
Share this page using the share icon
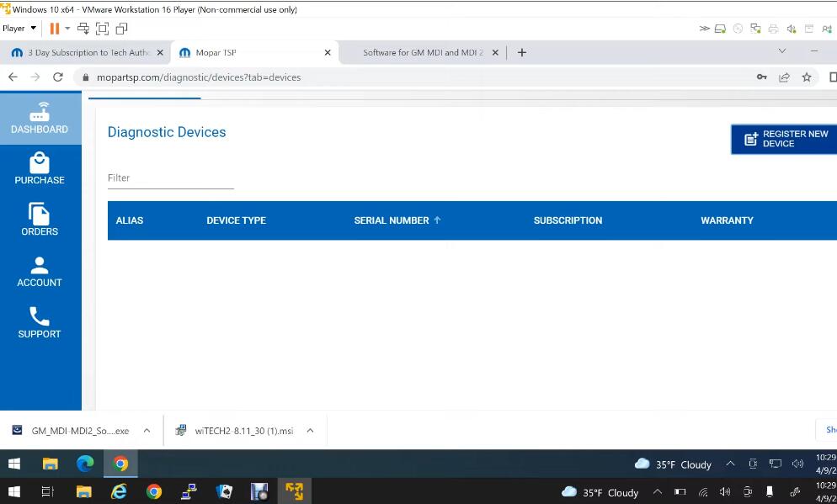pyautogui.click(x=784, y=77)
